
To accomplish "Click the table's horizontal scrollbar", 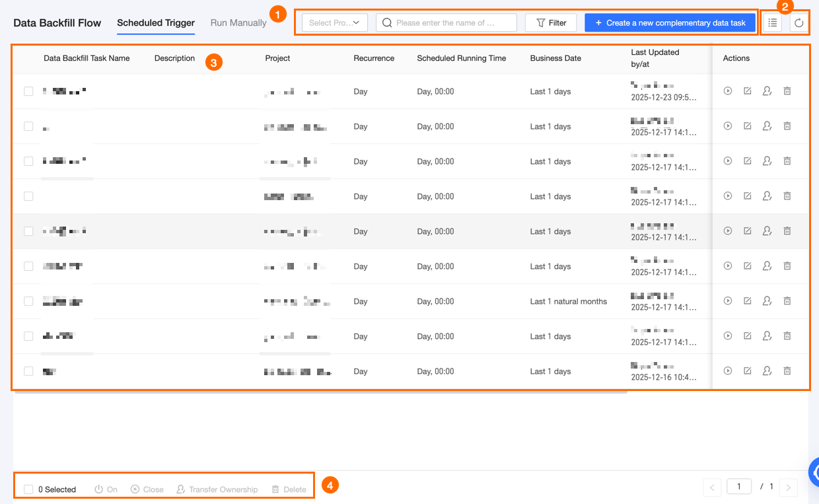I will pyautogui.click(x=320, y=392).
